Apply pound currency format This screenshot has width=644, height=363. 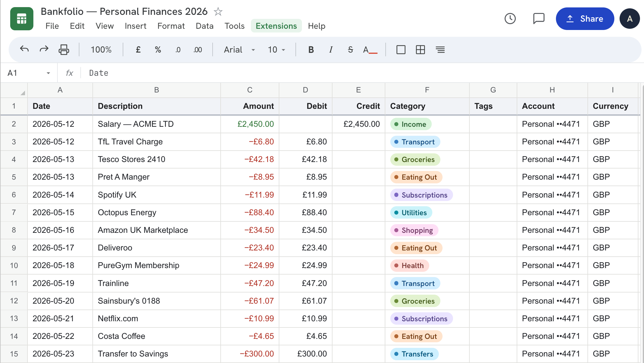(x=138, y=49)
